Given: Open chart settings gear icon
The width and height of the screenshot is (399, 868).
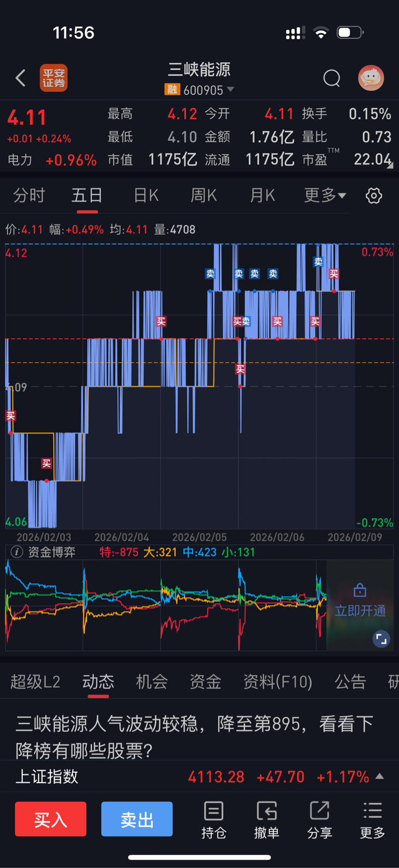Looking at the screenshot, I should [x=374, y=196].
